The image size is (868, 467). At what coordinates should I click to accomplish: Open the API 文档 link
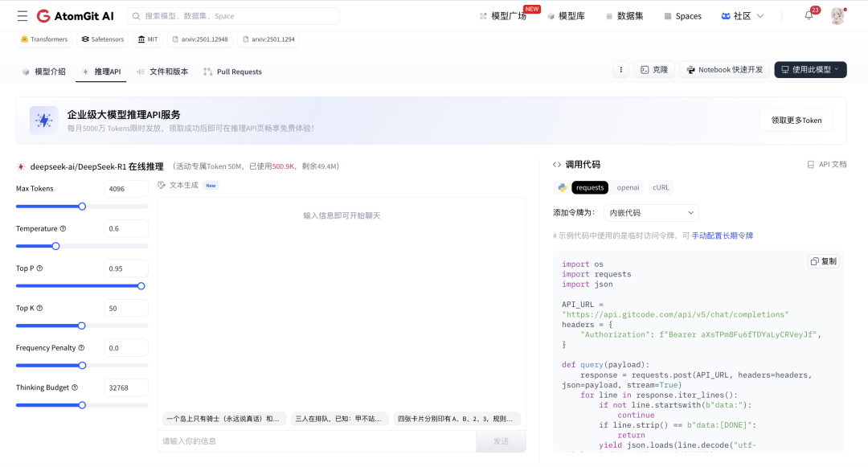pos(826,164)
